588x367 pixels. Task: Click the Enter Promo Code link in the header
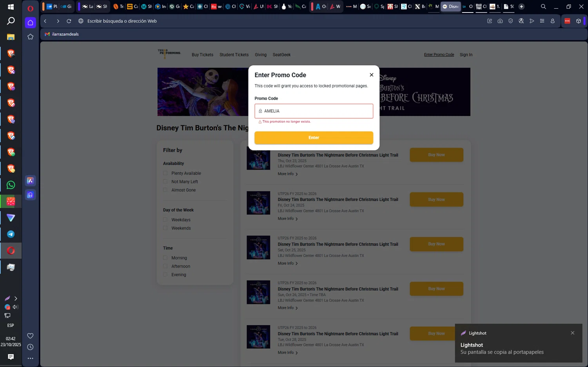(x=439, y=55)
